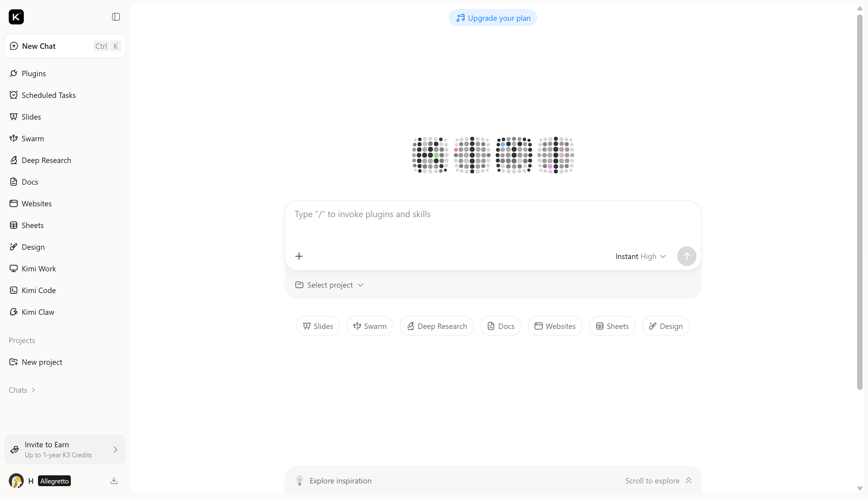This screenshot has height=497, width=868.
Task: Expand Scroll to explore double chevron
Action: pyautogui.click(x=688, y=481)
